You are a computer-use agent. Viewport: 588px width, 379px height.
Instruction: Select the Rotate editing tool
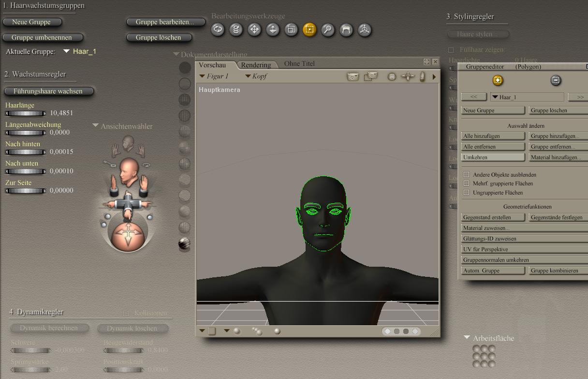(x=218, y=30)
